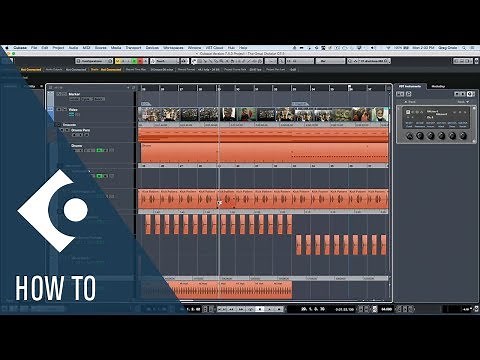
Task: Click the Cycle transport button
Action: pyautogui.click(x=251, y=309)
